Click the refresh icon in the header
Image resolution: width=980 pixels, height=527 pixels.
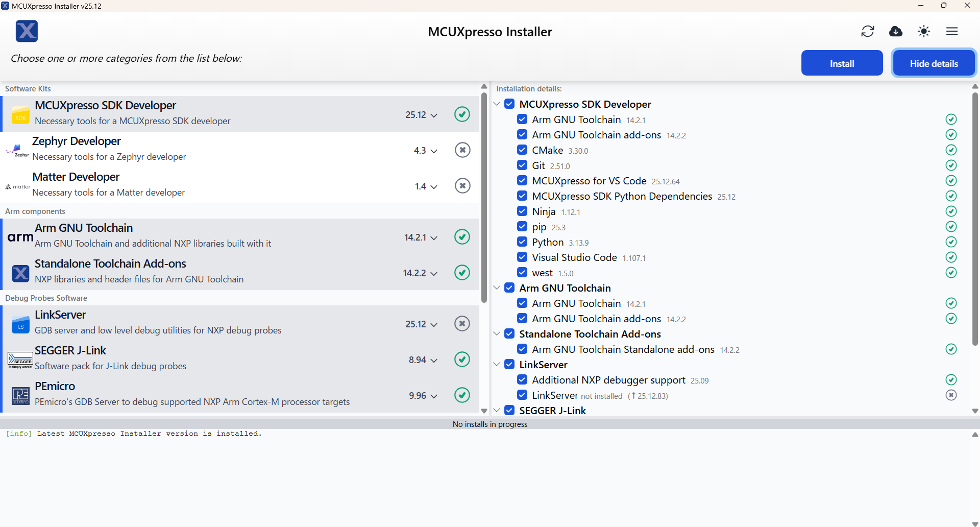coord(867,31)
